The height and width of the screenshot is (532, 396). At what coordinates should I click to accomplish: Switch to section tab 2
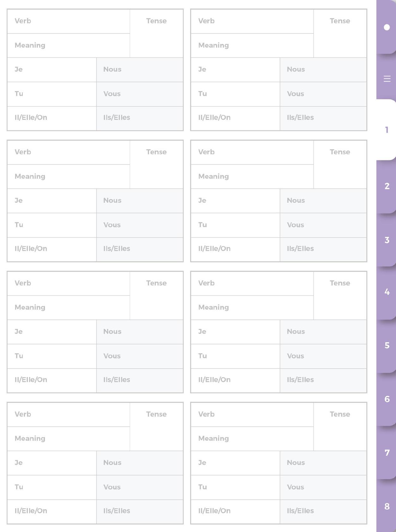tap(387, 186)
